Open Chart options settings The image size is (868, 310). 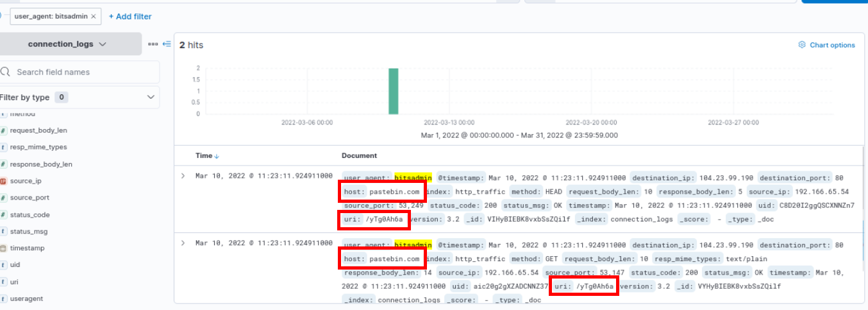pos(826,45)
